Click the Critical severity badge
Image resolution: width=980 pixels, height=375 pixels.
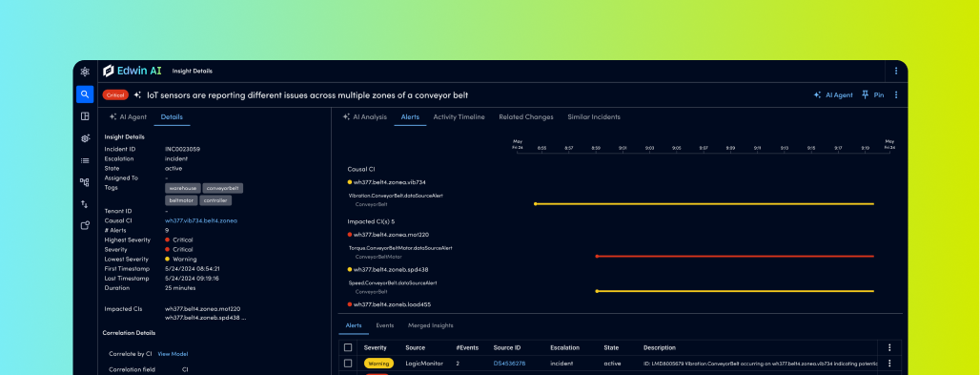pyautogui.click(x=115, y=95)
